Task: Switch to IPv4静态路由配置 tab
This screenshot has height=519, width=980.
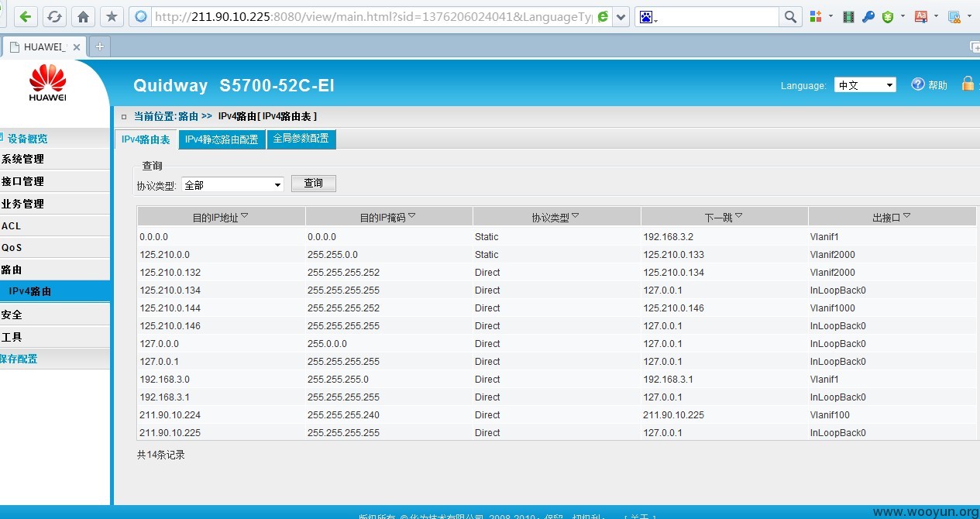Action: coord(222,139)
